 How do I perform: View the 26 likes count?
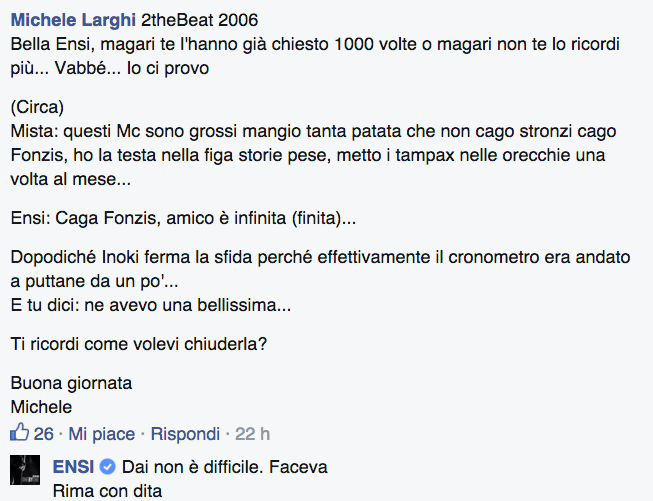(44, 434)
